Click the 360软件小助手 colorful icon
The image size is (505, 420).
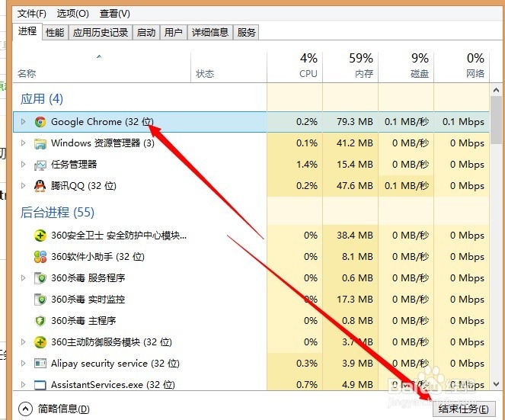click(40, 257)
